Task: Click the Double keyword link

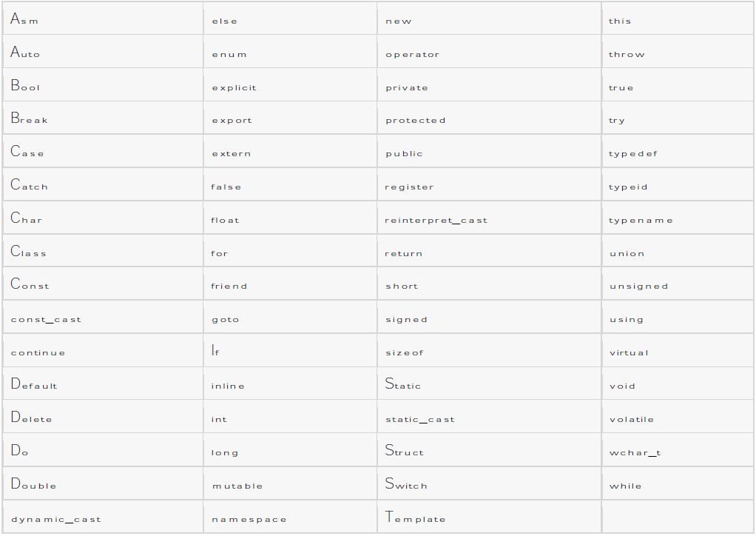Action: [x=34, y=485]
